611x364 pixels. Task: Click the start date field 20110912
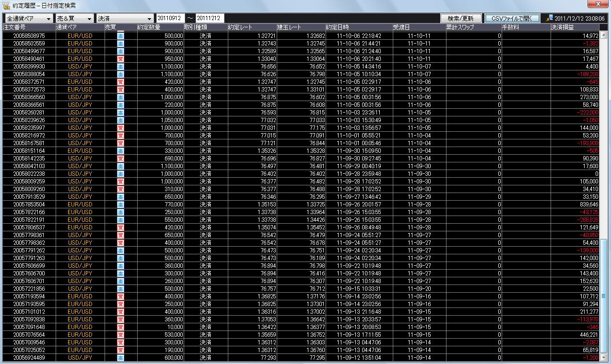click(x=169, y=18)
